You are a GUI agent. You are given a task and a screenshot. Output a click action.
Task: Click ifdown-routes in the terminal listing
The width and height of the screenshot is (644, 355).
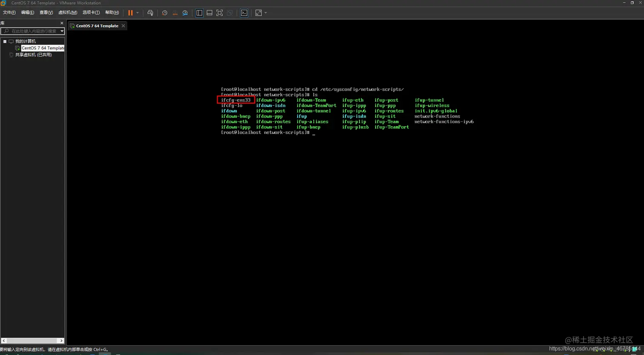pyautogui.click(x=273, y=122)
